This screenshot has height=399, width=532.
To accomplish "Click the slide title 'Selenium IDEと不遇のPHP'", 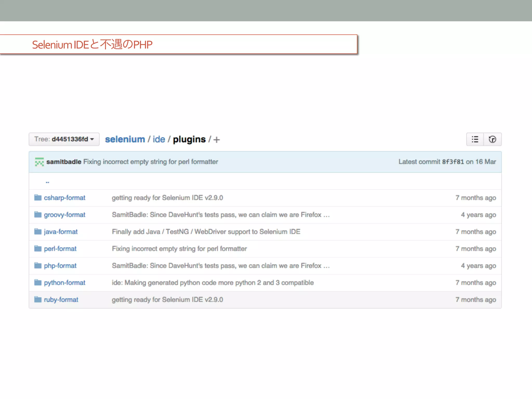I will click(92, 44).
